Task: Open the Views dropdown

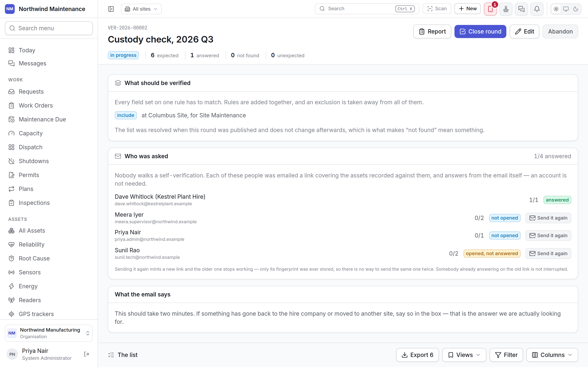Action: (464, 355)
